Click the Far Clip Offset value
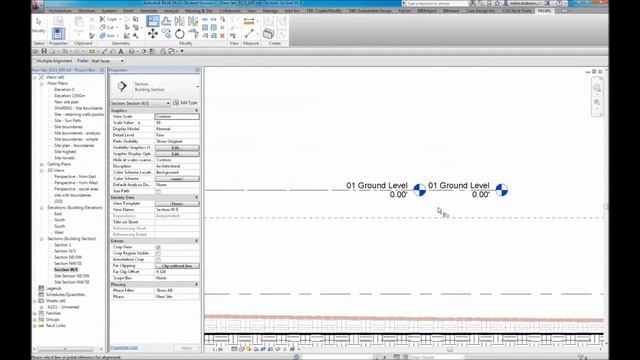 click(177, 272)
